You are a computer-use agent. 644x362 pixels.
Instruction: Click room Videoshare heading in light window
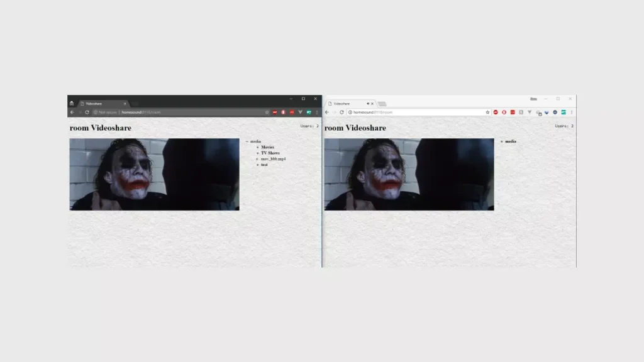(x=355, y=128)
